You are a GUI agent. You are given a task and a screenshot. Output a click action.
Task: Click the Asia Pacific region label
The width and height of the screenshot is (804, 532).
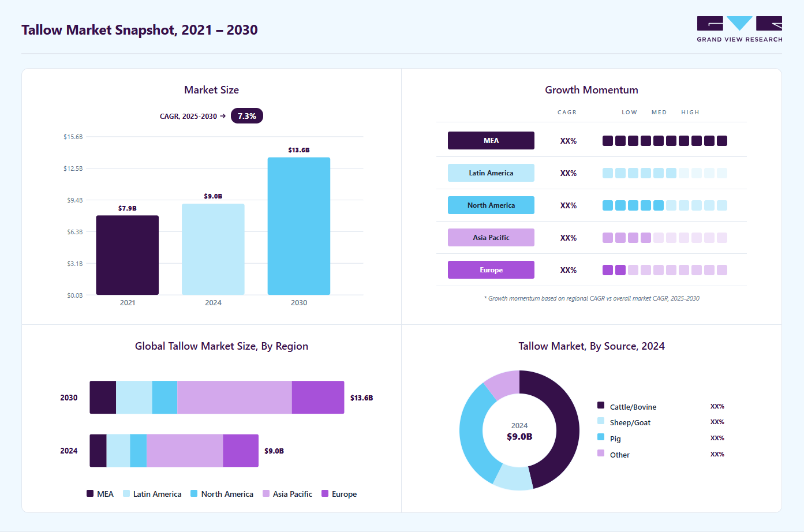coord(491,238)
